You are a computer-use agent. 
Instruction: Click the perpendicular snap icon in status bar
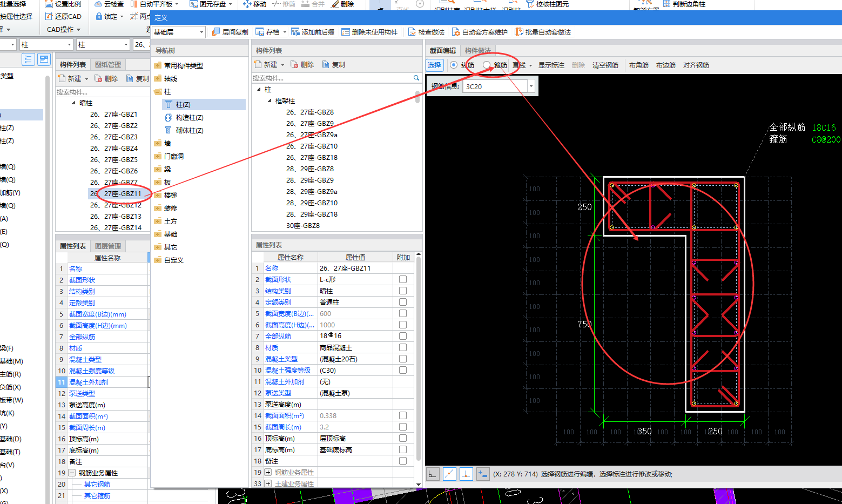point(466,474)
